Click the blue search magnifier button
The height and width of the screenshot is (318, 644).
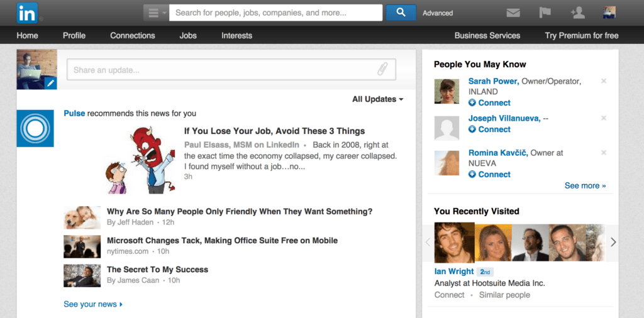[x=400, y=13]
